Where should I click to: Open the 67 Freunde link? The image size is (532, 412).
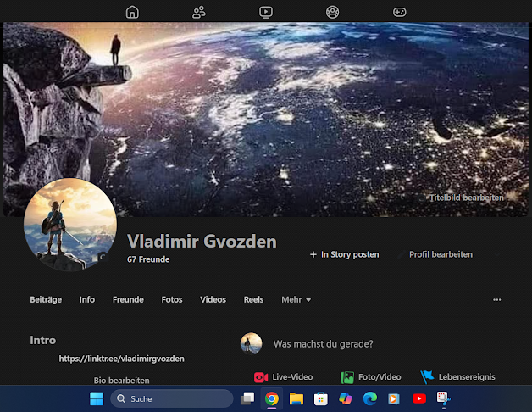pyautogui.click(x=148, y=259)
